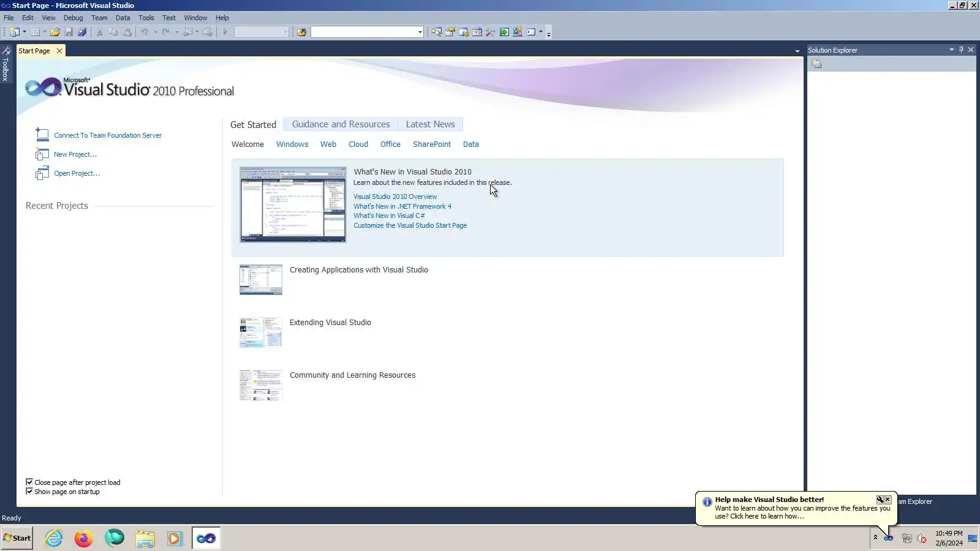Expand the Add New Item dropdown arrow
Screen dimensions: 980x551
point(45,32)
